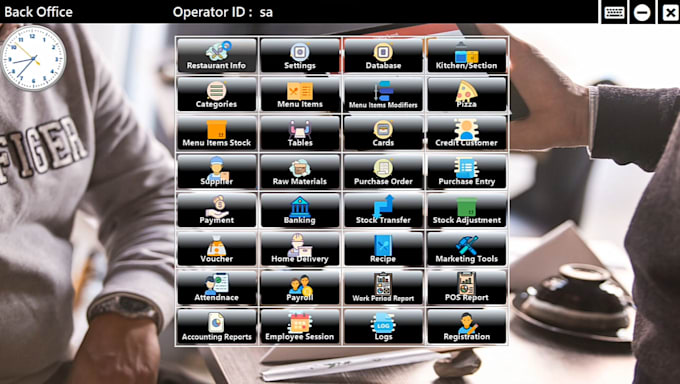The width and height of the screenshot is (680, 384).
Task: Open the Work Period Report tile
Action: coord(383,287)
